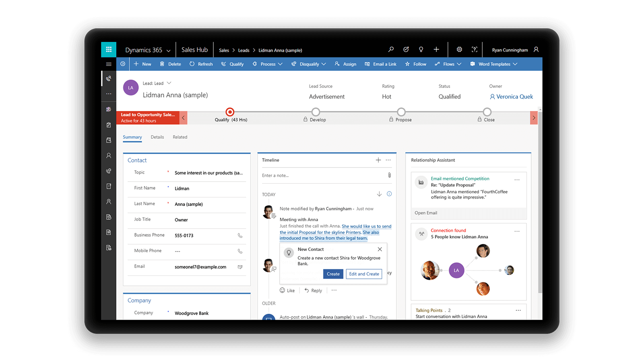Sort timeline with the down arrow icon
The image size is (644, 362).
379,194
